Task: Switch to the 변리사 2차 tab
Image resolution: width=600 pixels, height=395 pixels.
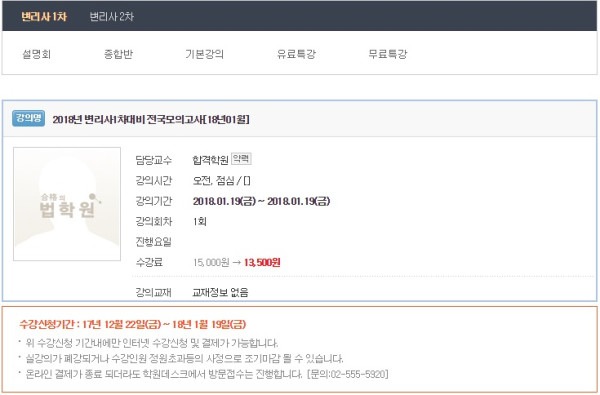Action: (x=111, y=16)
